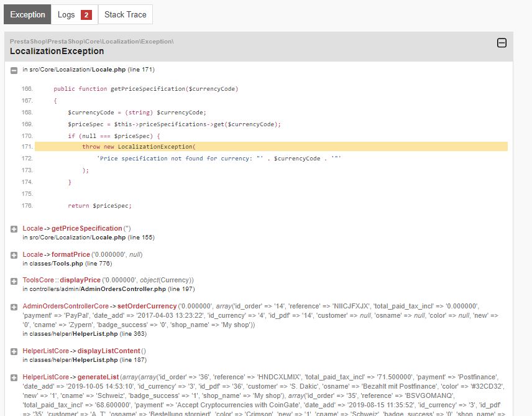Open the Stack Trace tab
Image resolution: width=532 pixels, height=416 pixels.
[x=125, y=14]
